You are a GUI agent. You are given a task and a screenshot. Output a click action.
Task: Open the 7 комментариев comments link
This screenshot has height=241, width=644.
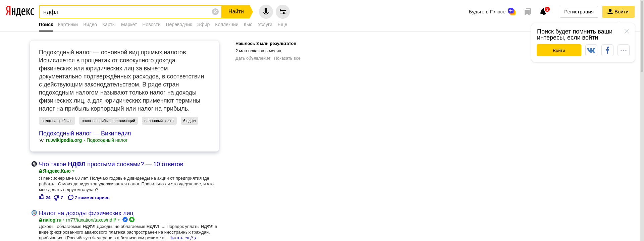(89, 197)
